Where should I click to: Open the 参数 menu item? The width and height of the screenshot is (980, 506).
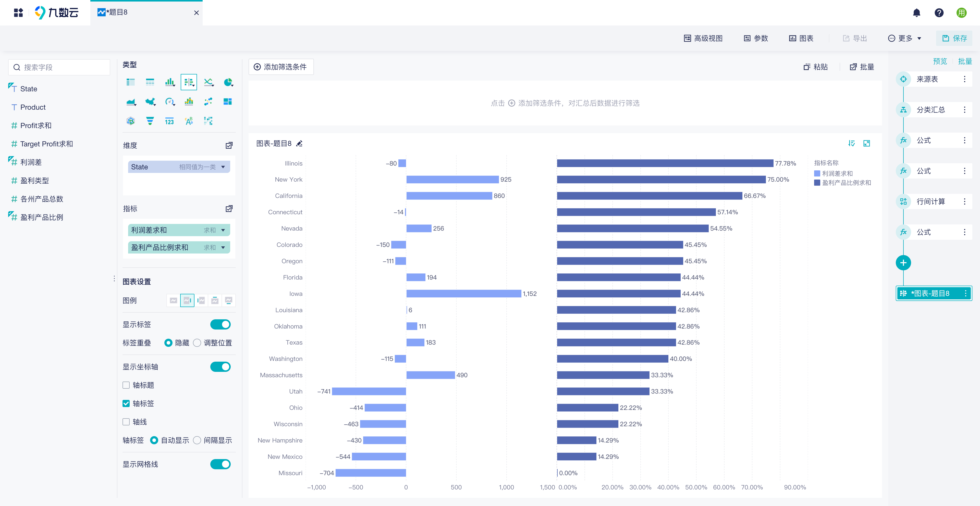click(x=755, y=39)
